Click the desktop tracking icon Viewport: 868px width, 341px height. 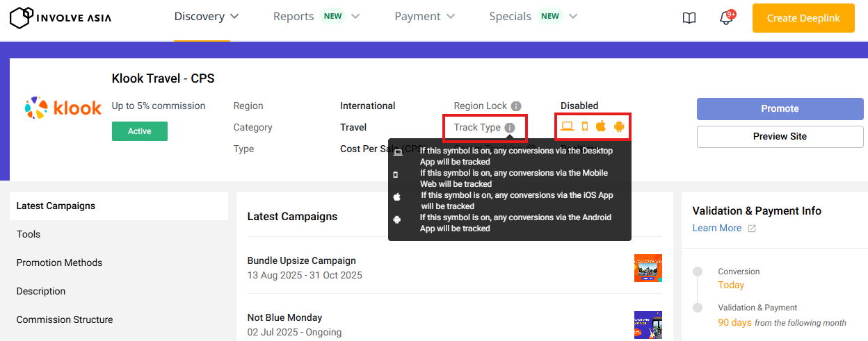(568, 126)
